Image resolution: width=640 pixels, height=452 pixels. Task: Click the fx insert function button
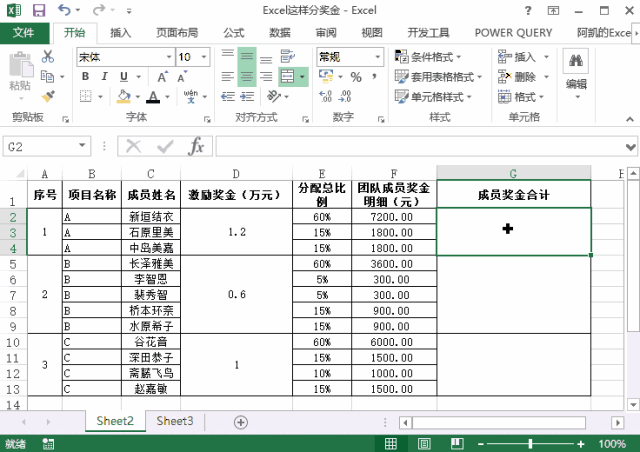click(196, 146)
